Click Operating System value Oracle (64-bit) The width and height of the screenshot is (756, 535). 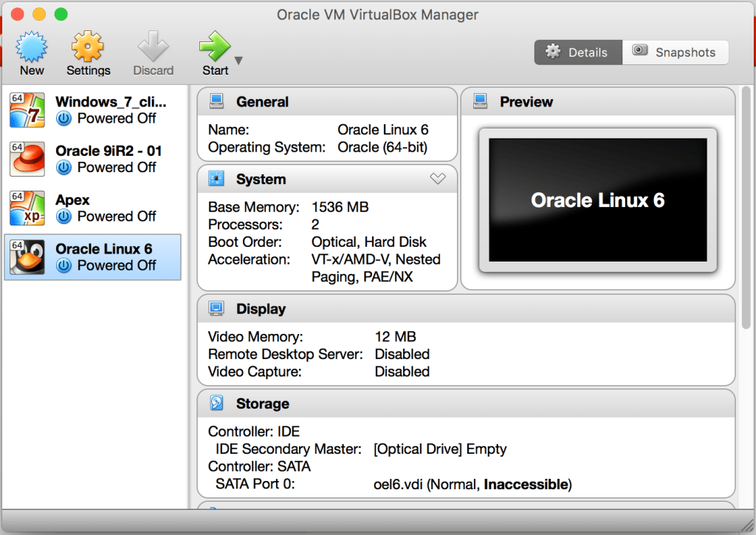tap(382, 147)
